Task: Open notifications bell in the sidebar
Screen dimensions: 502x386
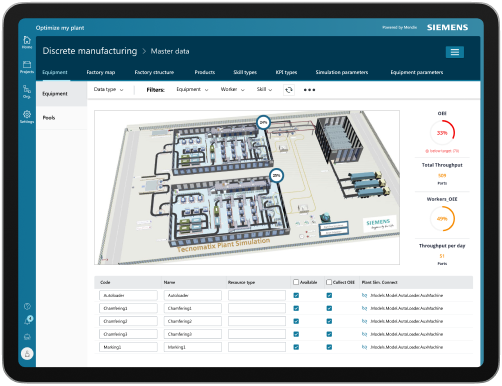Action: point(28,320)
